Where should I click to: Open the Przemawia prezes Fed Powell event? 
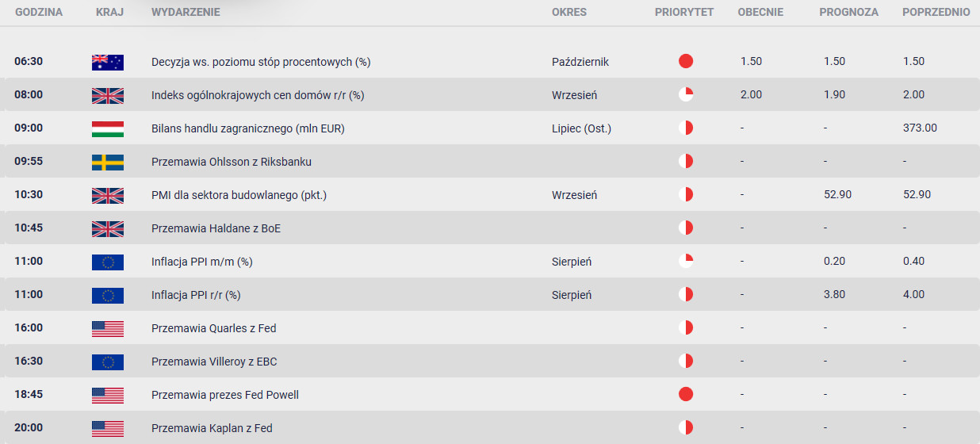(225, 395)
